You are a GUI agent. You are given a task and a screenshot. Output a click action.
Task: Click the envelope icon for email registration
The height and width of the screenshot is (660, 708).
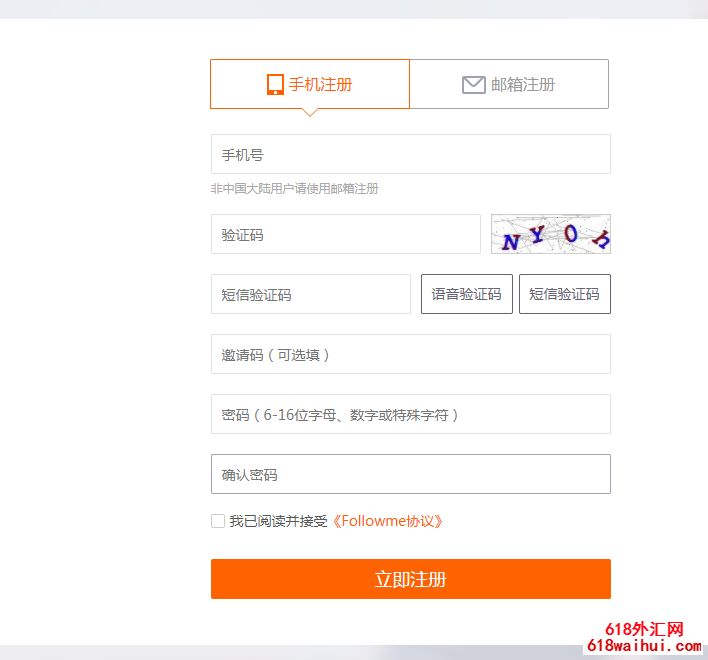(x=473, y=85)
